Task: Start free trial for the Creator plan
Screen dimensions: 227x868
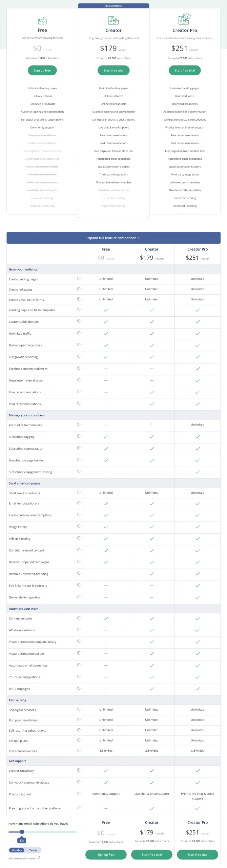Action: point(113,70)
